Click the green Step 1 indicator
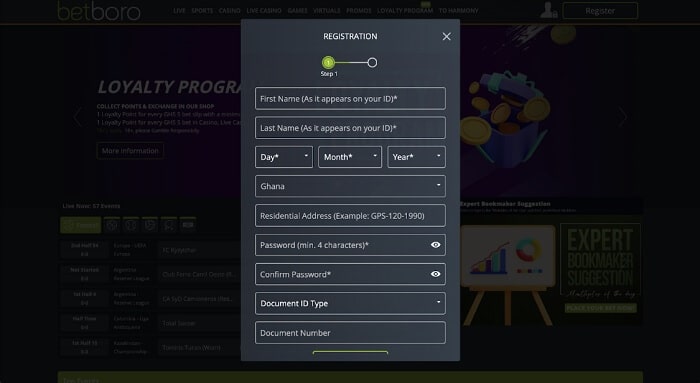 (x=328, y=62)
